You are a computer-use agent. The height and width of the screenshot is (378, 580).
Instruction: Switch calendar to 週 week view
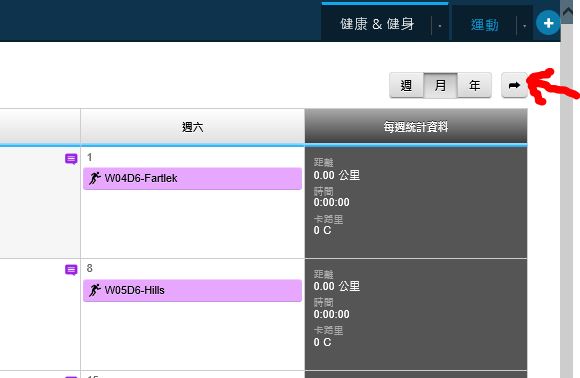tap(406, 85)
